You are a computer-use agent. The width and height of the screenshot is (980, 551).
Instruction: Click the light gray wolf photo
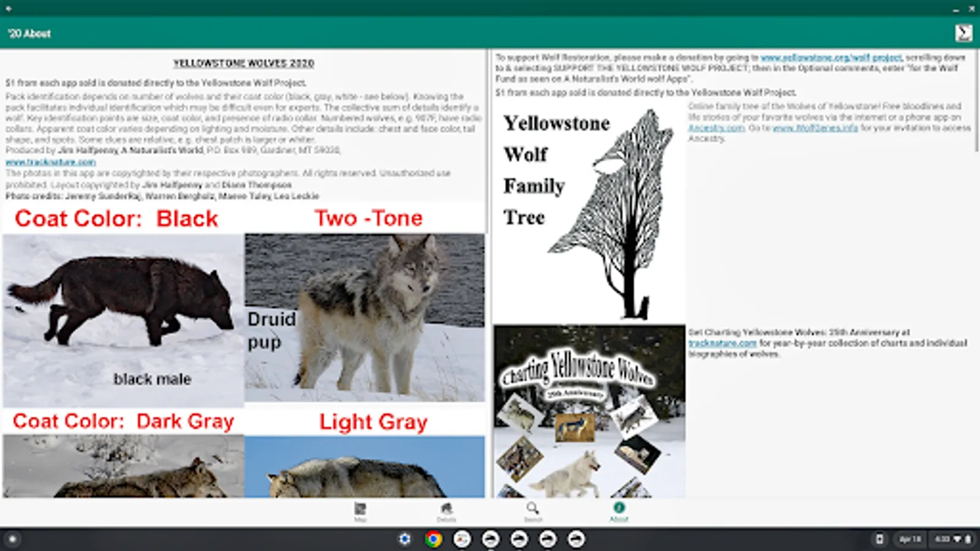coord(364,467)
